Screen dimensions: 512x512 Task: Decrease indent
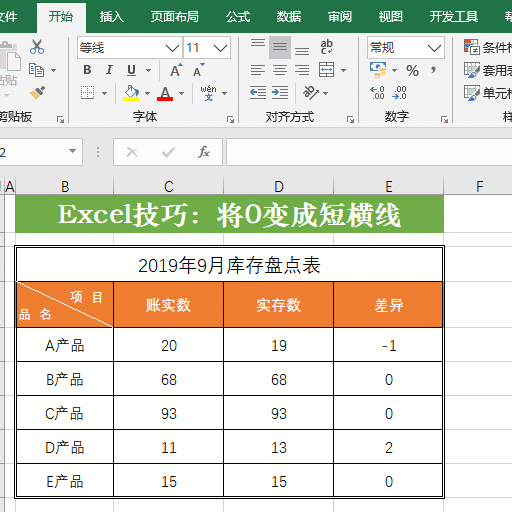(258, 93)
